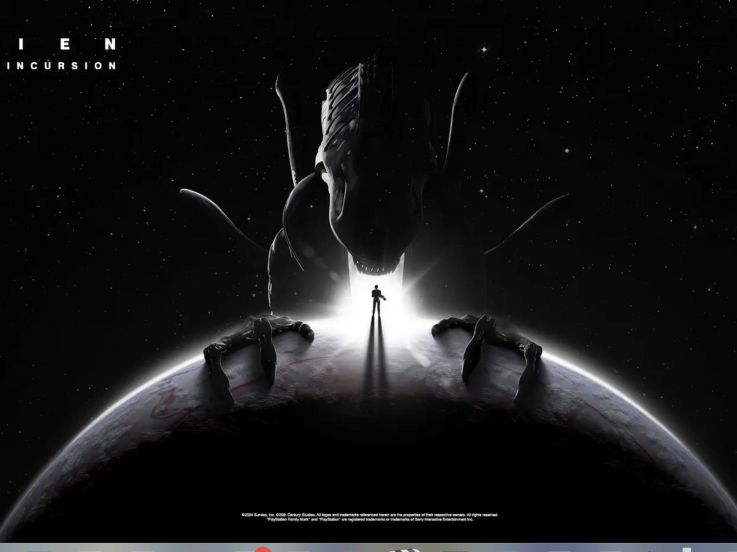Click the red icon in the bottom dock
This screenshot has height=552, width=737.
(x=262, y=548)
